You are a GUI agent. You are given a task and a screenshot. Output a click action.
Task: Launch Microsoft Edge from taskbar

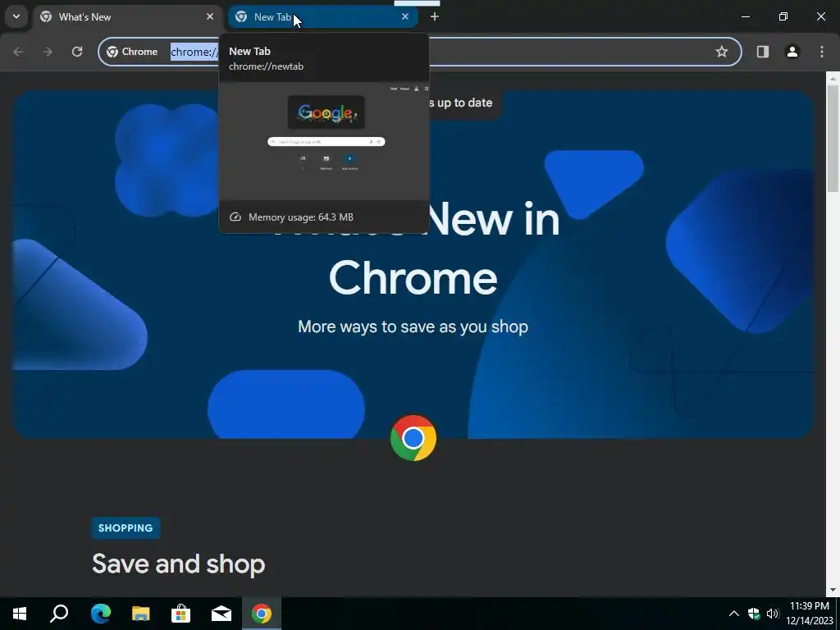click(x=101, y=614)
